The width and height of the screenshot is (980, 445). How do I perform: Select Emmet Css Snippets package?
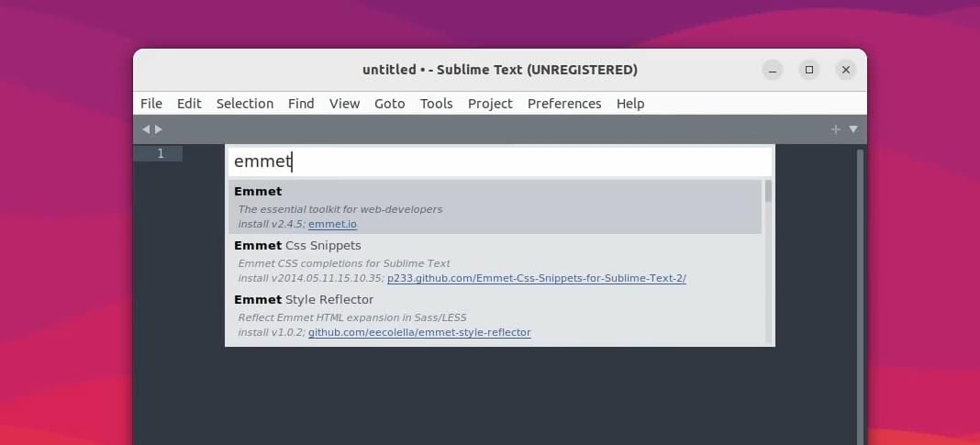(x=495, y=261)
